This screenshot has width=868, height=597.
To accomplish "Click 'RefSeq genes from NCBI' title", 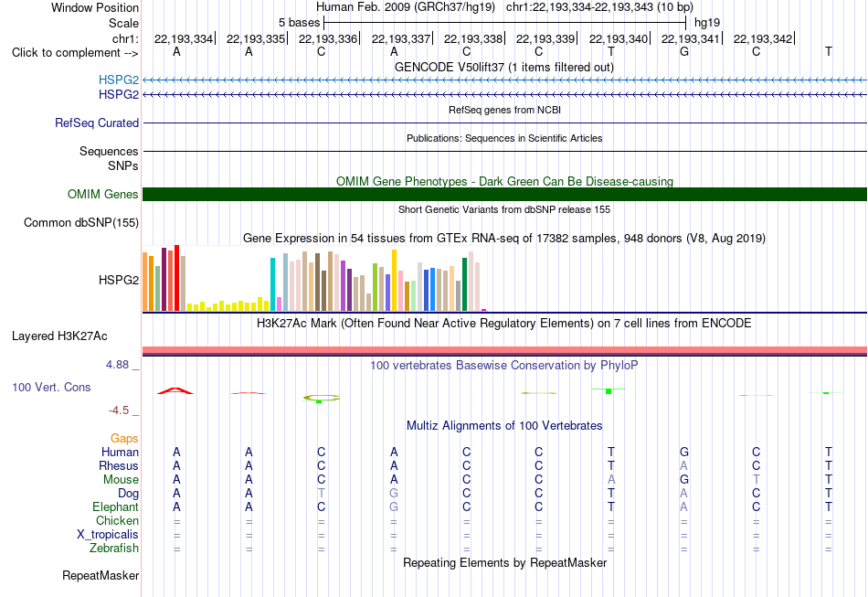I will pyautogui.click(x=504, y=110).
